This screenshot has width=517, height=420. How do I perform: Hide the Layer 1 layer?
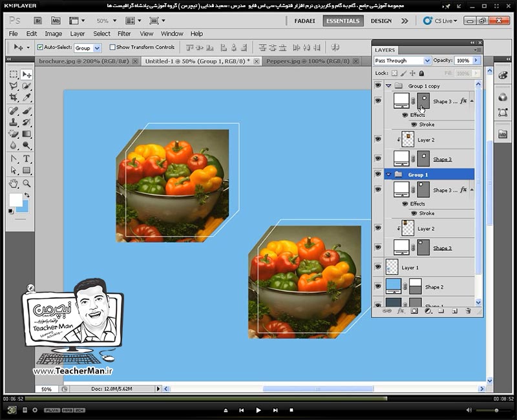(378, 267)
